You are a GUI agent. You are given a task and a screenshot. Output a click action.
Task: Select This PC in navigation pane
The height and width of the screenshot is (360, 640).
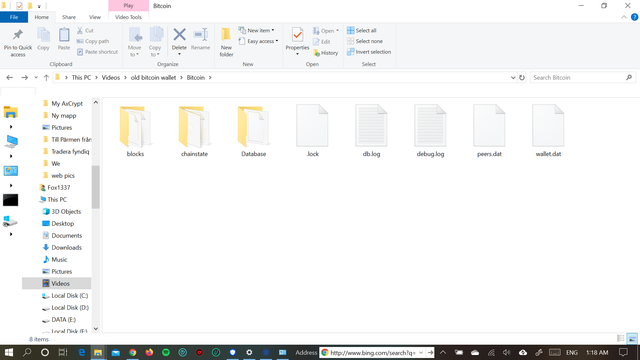click(57, 200)
